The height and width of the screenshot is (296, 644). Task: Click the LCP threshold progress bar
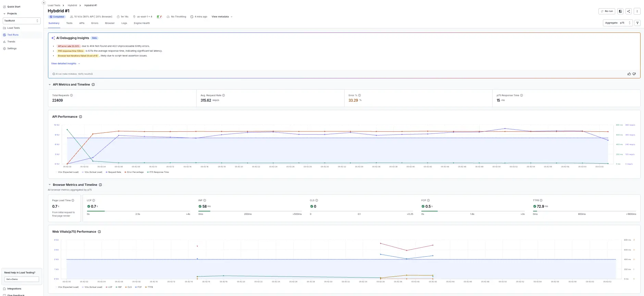click(x=138, y=211)
